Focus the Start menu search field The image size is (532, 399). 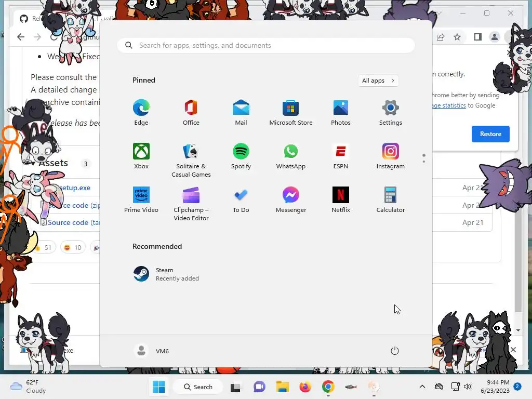click(x=266, y=46)
